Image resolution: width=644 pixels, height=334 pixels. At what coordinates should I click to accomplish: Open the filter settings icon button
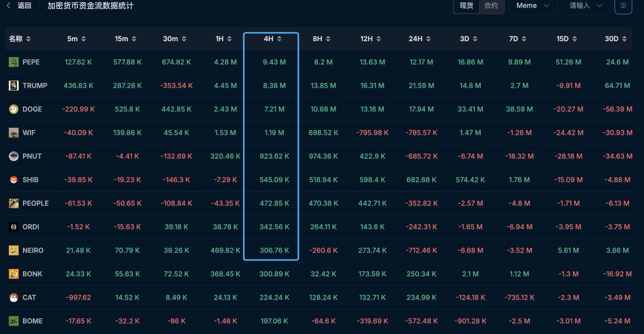(623, 5)
